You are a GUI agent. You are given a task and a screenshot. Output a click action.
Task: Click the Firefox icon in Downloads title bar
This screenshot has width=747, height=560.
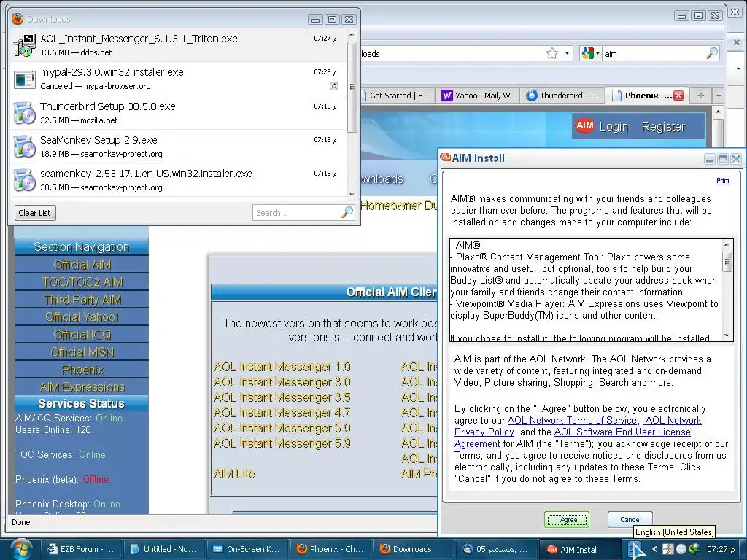point(18,19)
